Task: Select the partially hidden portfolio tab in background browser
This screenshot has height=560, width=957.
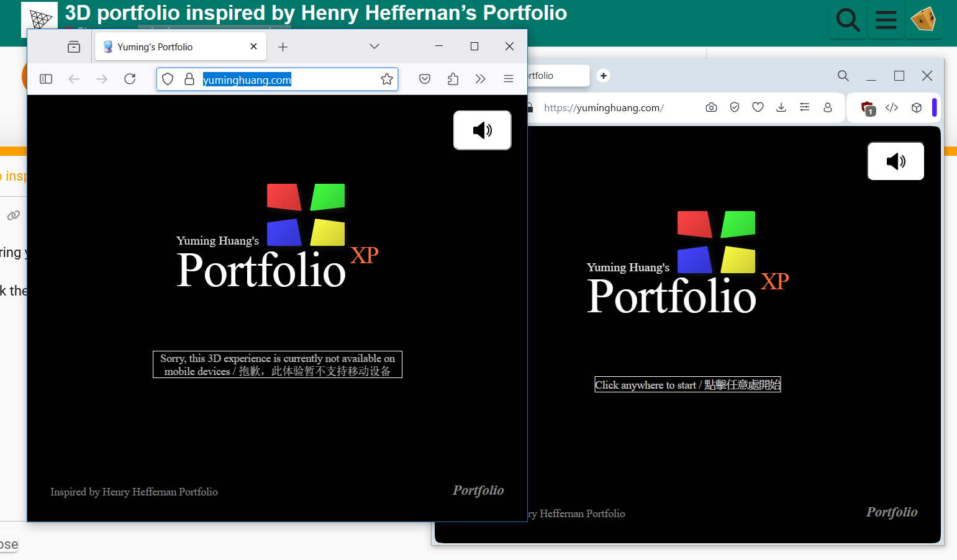Action: pyautogui.click(x=558, y=76)
